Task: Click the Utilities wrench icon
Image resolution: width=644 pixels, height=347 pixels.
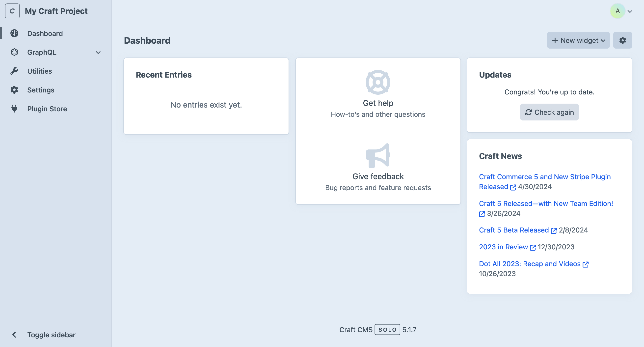Action: pyautogui.click(x=14, y=71)
